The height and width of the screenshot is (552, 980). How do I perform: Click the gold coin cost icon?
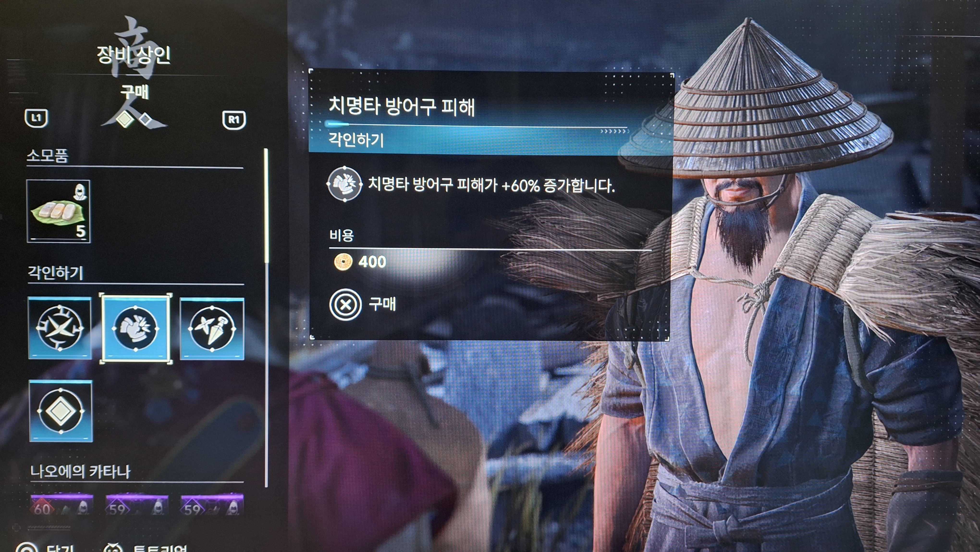click(x=343, y=262)
